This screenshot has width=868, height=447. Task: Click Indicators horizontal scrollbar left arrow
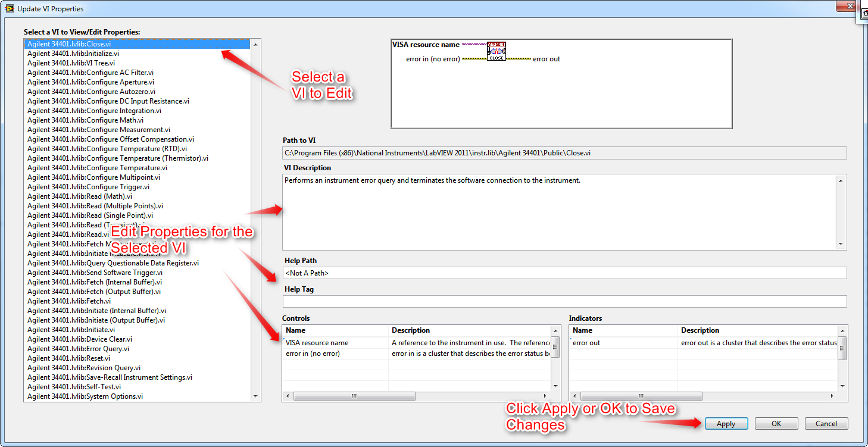pos(575,396)
